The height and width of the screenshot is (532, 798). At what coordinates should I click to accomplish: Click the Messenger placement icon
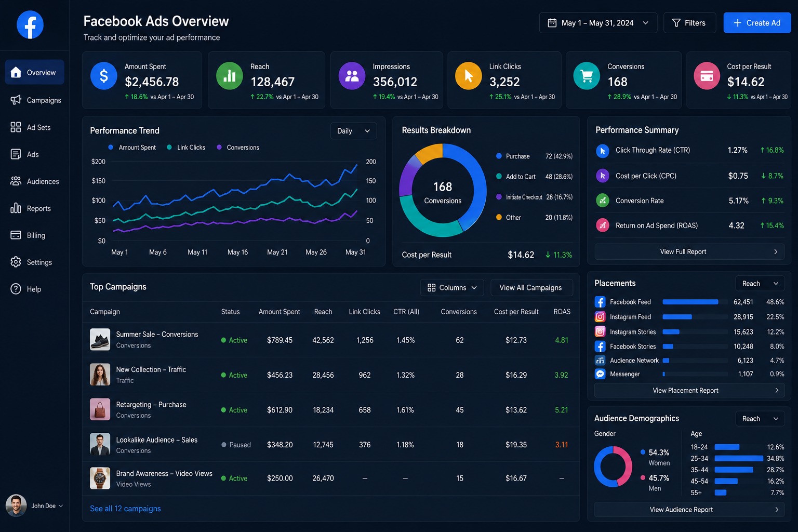pyautogui.click(x=600, y=374)
